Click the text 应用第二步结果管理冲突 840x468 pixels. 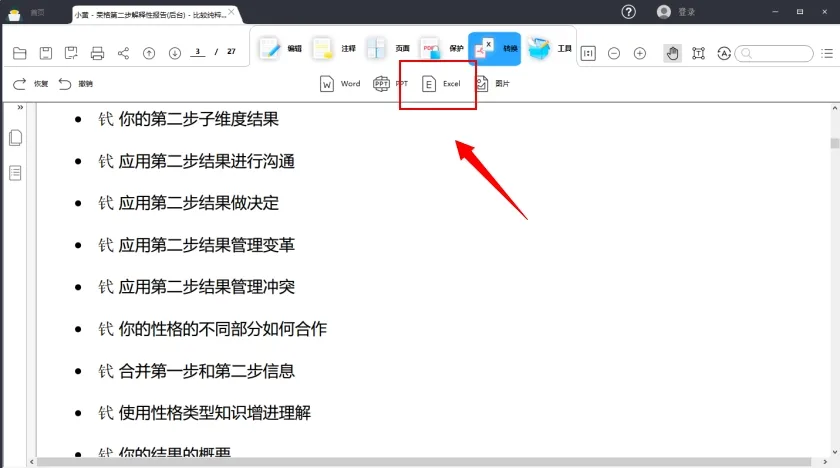[x=207, y=287]
